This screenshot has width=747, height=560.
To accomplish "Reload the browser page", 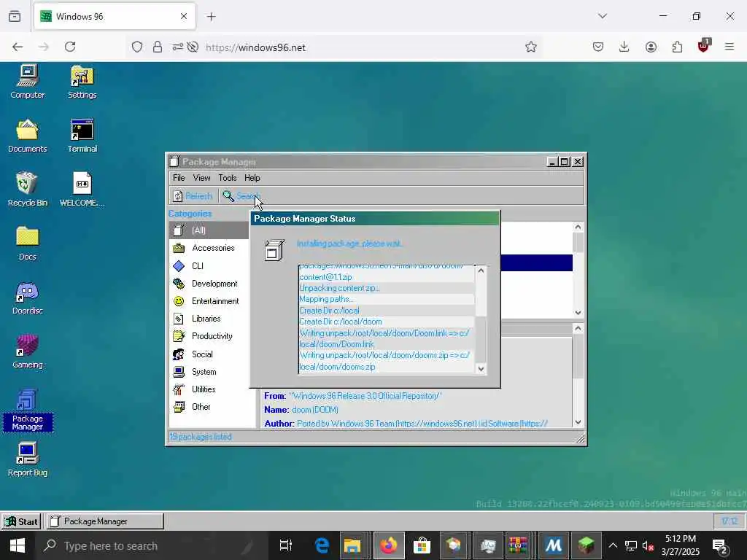I will (70, 47).
